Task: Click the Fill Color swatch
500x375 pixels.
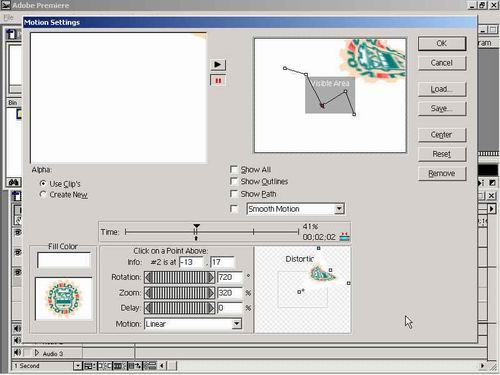Action: point(64,260)
